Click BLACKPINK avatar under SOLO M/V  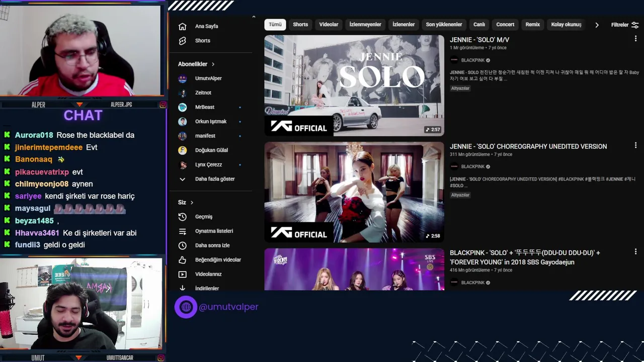pos(454,60)
